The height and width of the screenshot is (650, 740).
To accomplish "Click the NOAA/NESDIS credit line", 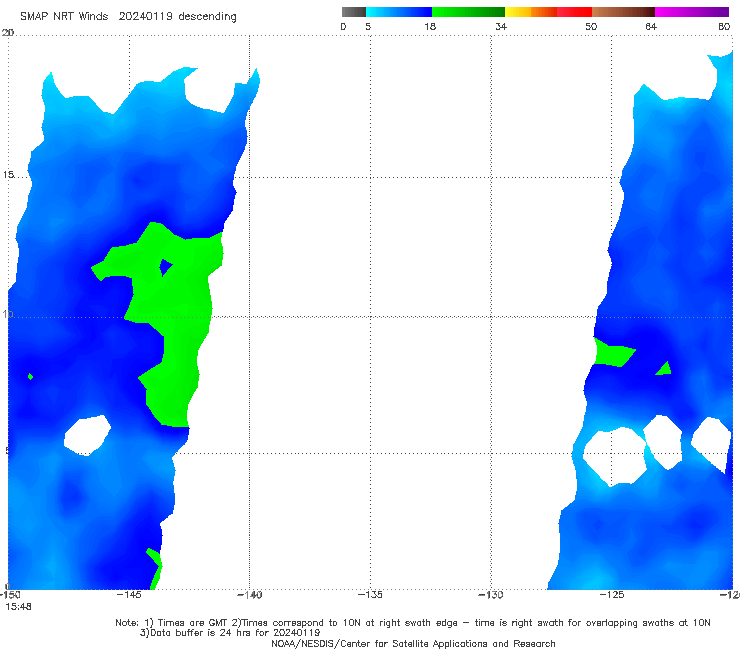I will click(413, 644).
